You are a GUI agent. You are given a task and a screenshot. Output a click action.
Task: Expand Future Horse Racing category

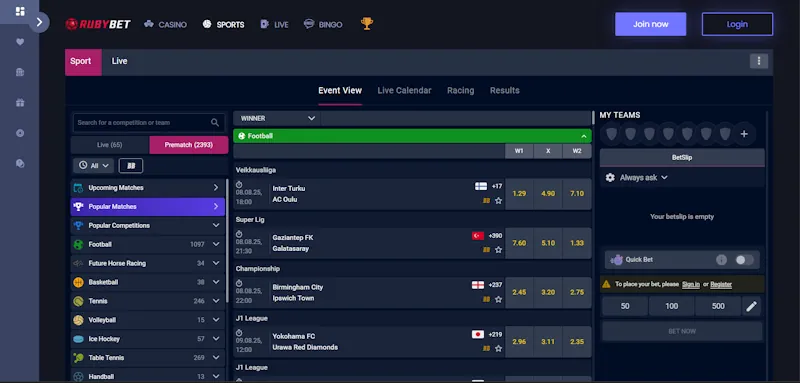(x=147, y=263)
